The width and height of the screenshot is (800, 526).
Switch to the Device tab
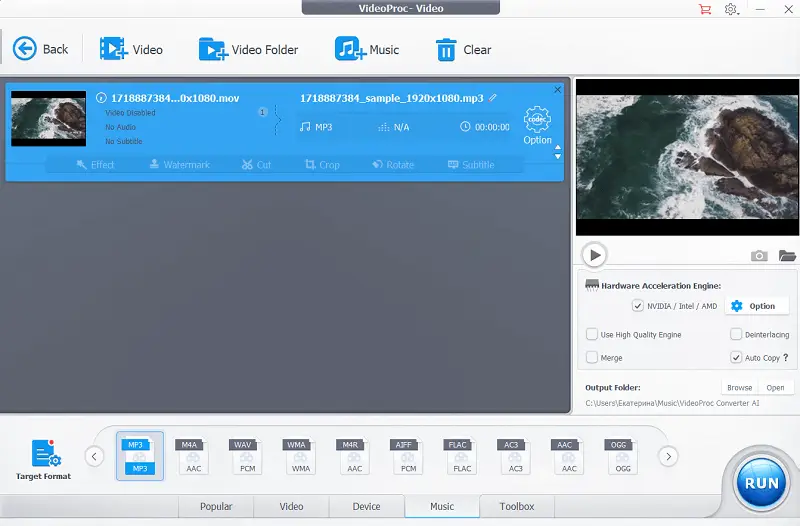coord(366,506)
